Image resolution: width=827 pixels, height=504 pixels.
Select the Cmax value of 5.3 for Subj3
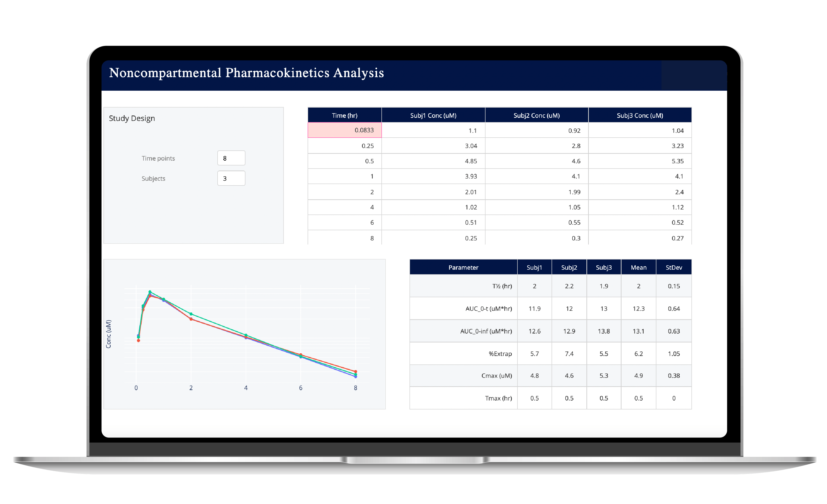(x=603, y=376)
